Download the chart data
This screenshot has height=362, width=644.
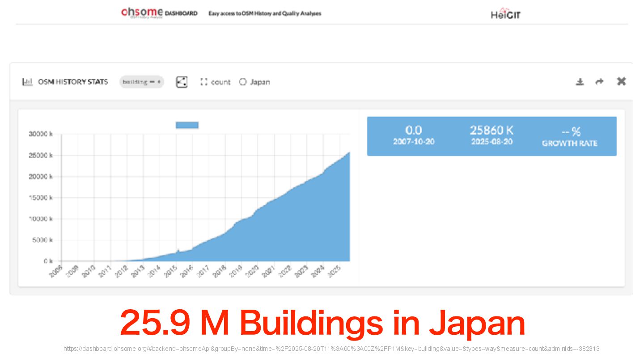click(580, 82)
